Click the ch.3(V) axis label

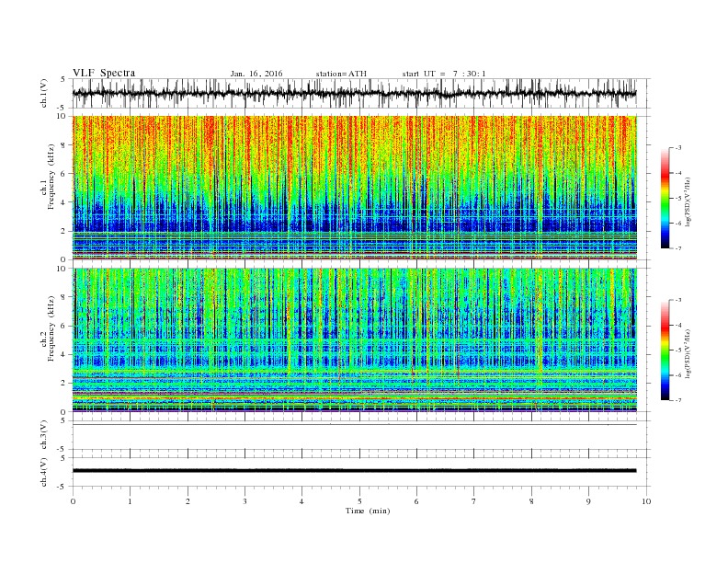44,435
